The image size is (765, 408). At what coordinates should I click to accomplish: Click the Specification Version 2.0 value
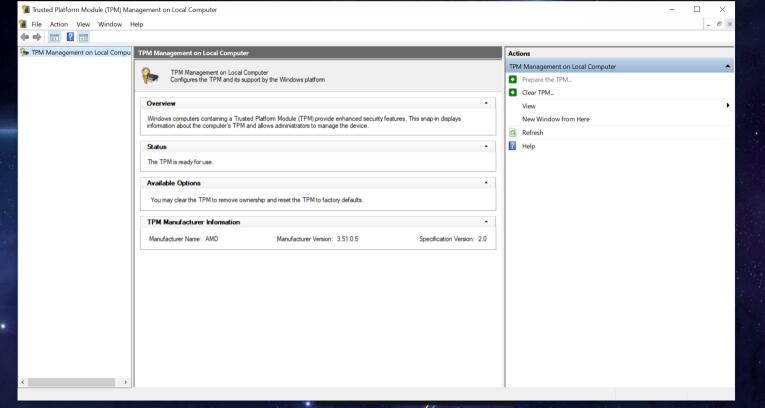coord(482,239)
